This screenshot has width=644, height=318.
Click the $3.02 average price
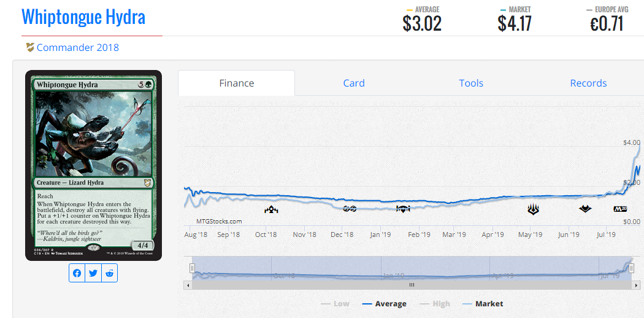[422, 23]
